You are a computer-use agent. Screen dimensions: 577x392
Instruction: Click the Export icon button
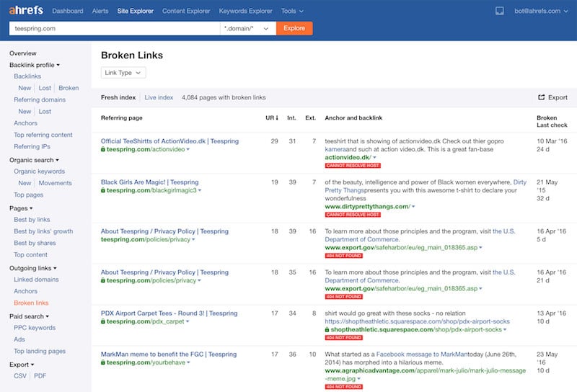tap(552, 97)
